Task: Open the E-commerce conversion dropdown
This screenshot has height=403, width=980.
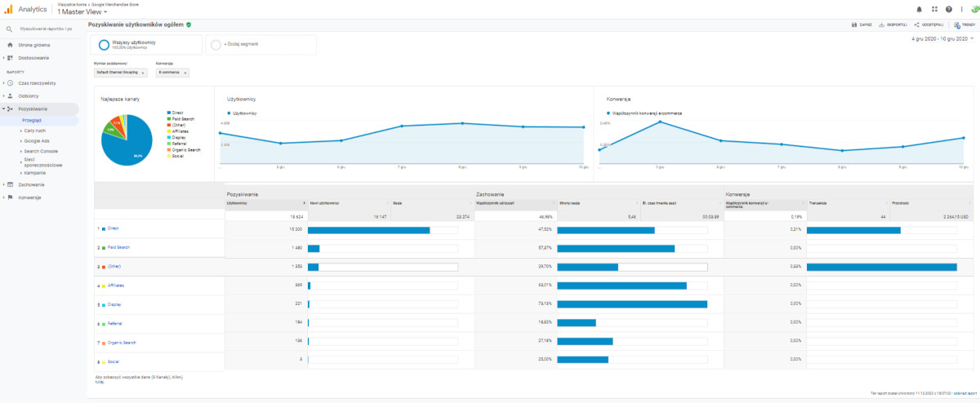Action: [x=172, y=73]
